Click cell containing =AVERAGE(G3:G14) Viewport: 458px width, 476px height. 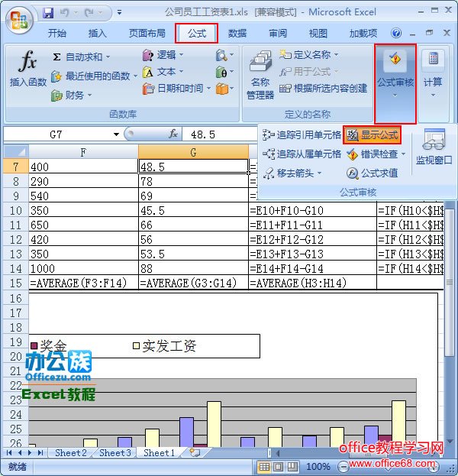[x=193, y=283]
